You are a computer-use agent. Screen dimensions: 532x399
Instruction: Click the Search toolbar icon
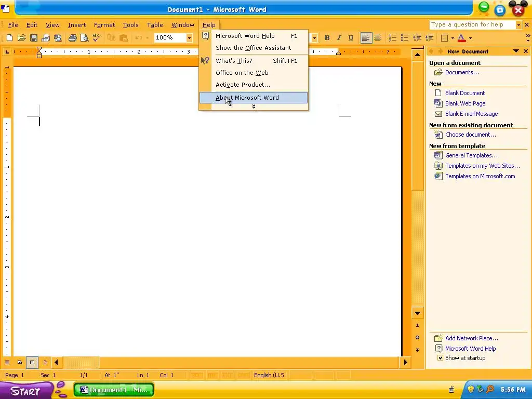[58, 38]
